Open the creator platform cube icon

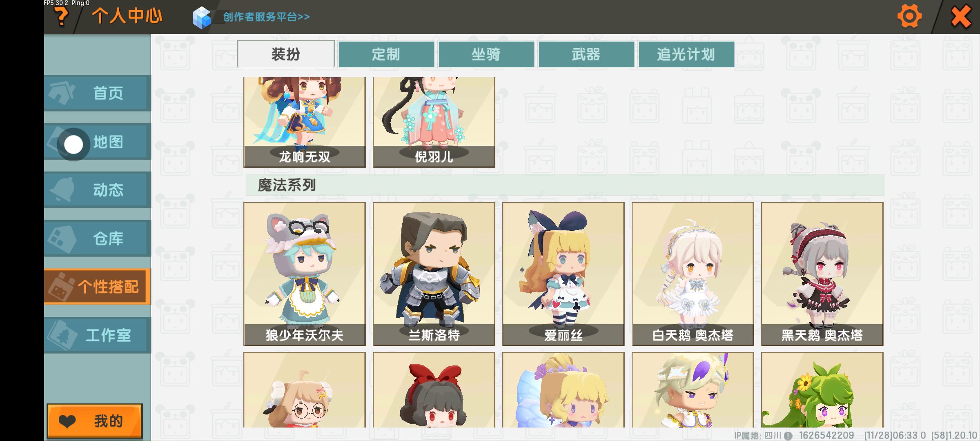coord(202,18)
